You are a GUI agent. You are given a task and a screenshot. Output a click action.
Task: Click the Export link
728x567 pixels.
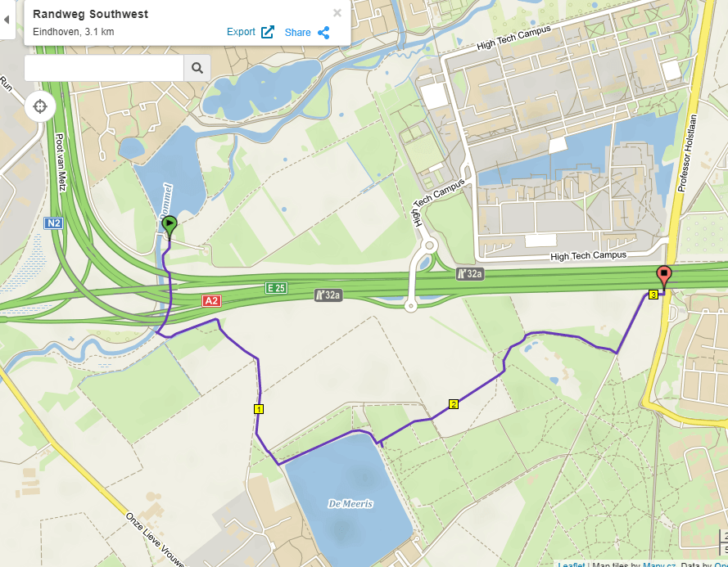coord(241,32)
